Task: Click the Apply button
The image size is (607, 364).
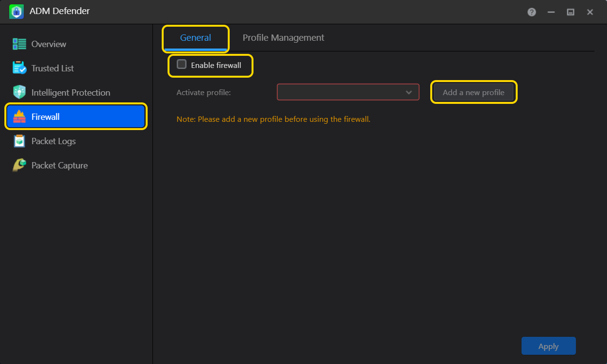Action: (x=548, y=346)
